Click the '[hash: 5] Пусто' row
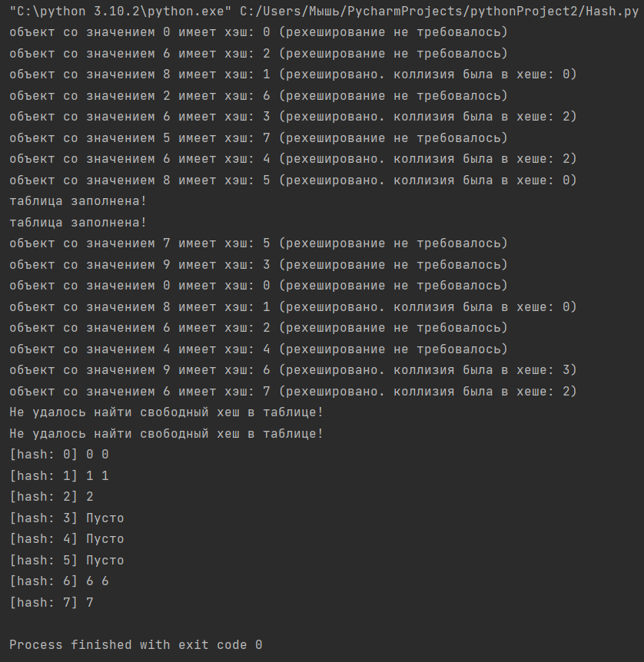 [67, 561]
